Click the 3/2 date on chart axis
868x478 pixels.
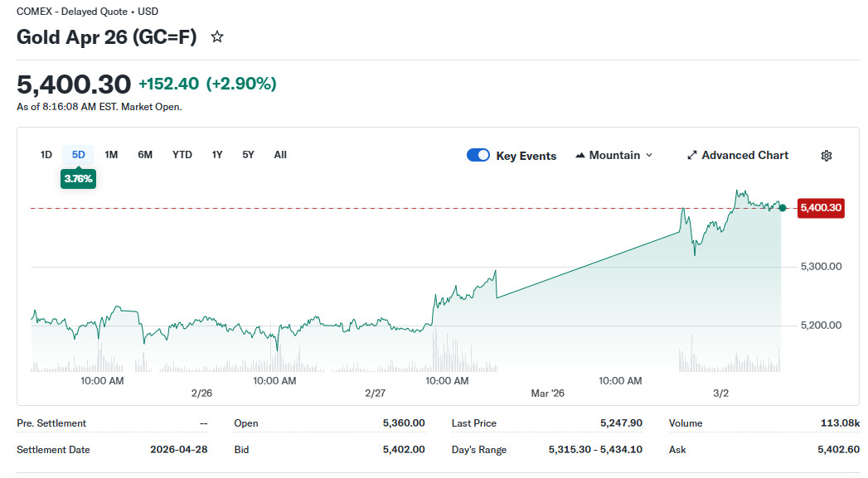pyautogui.click(x=721, y=394)
